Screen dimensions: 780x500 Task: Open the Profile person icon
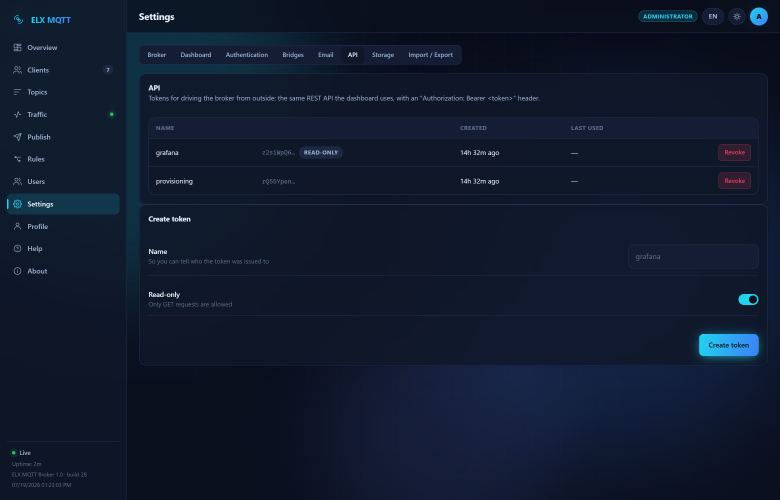click(x=17, y=226)
